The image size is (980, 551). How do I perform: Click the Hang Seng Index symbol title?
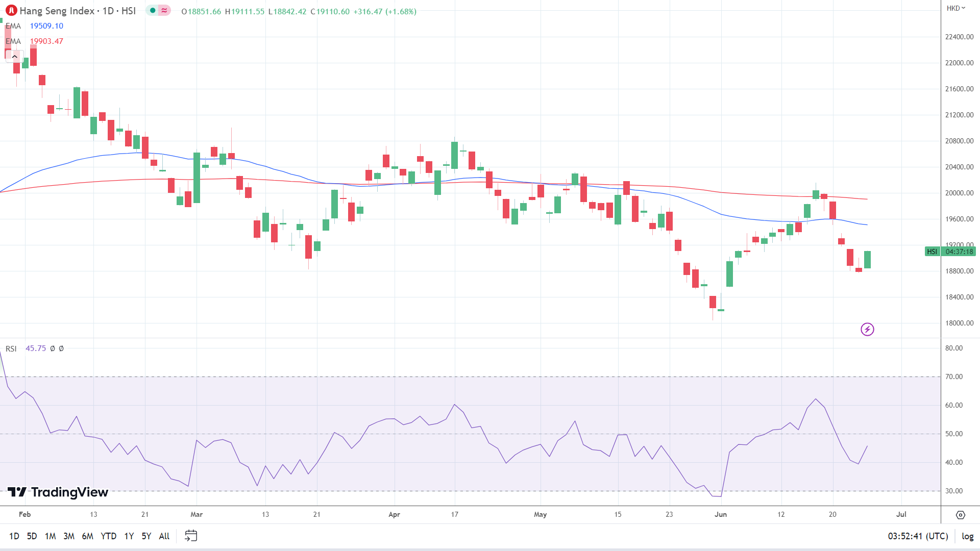coord(78,11)
